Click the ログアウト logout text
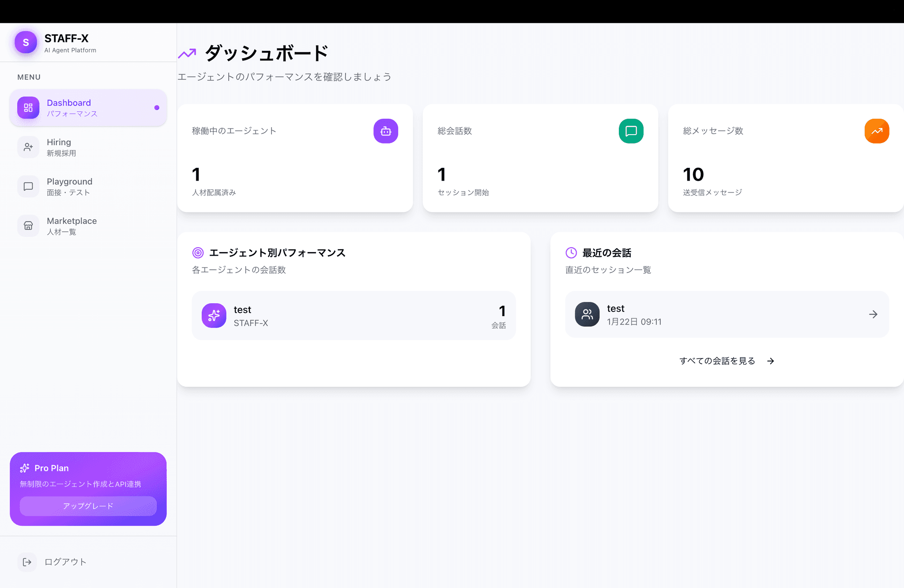The image size is (904, 588). (65, 562)
